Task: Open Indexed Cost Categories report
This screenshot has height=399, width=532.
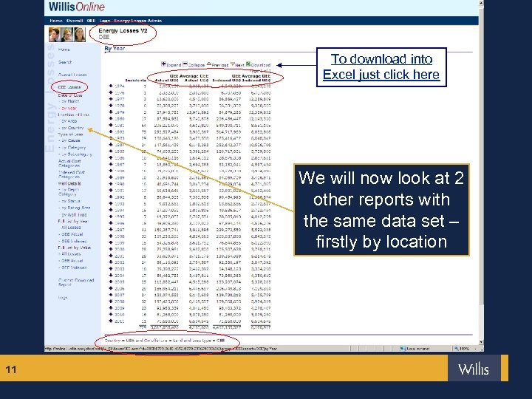Action: click(x=71, y=174)
